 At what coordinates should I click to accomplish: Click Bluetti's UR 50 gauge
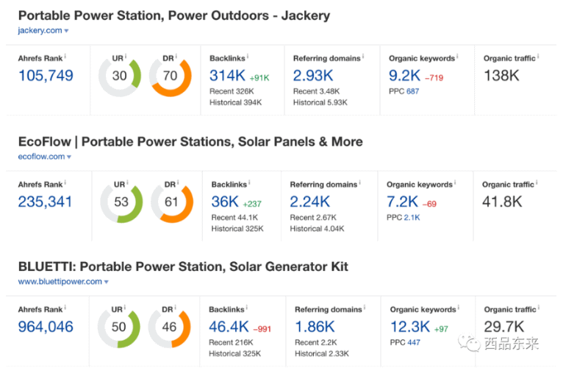point(119,327)
